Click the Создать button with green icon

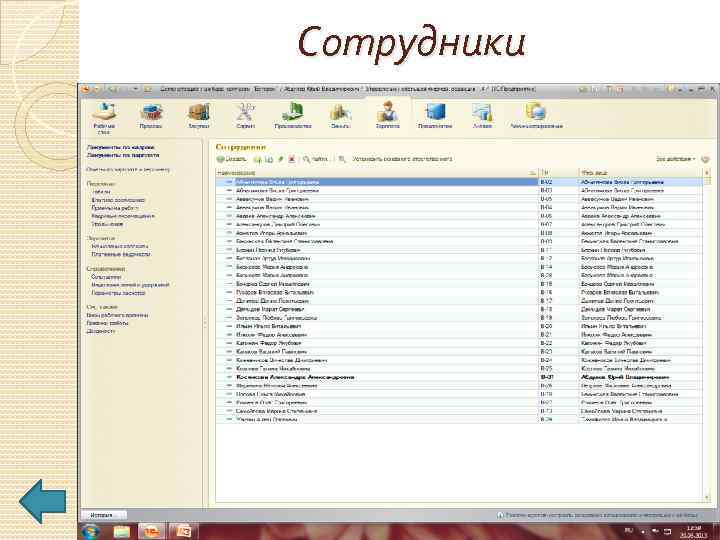(232, 159)
